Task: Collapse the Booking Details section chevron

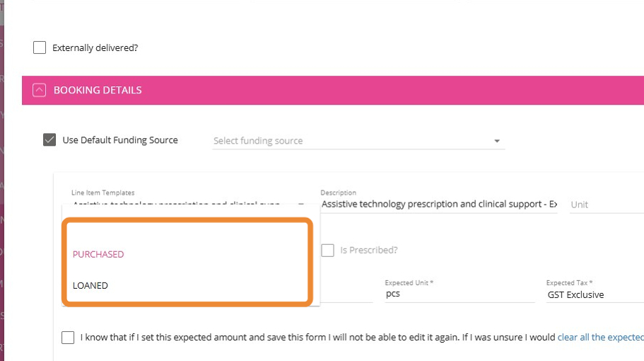Action: coord(40,90)
